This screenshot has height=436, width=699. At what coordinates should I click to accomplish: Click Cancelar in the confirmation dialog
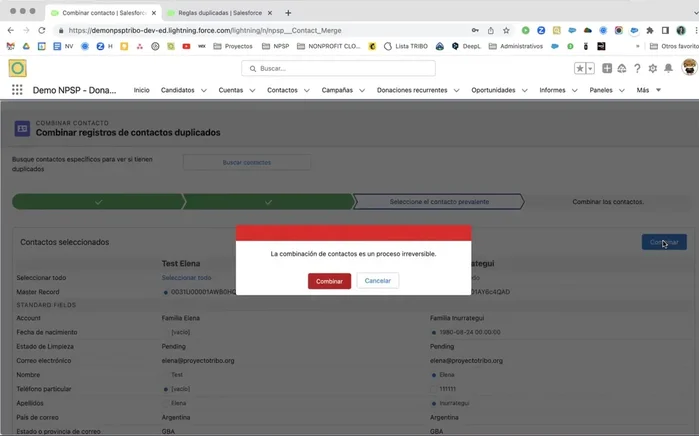378,281
